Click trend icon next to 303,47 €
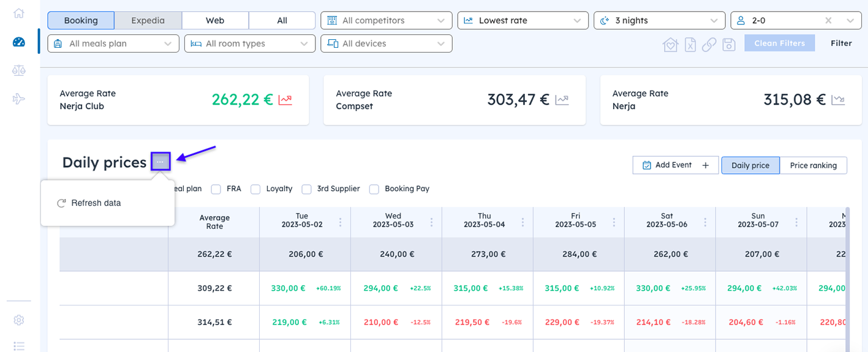Screen dimensions: 868x352 562,100
